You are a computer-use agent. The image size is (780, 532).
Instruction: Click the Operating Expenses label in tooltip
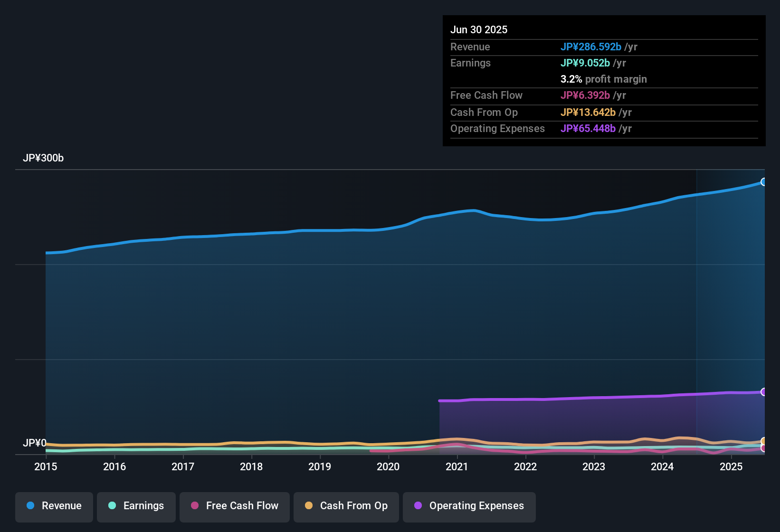498,129
